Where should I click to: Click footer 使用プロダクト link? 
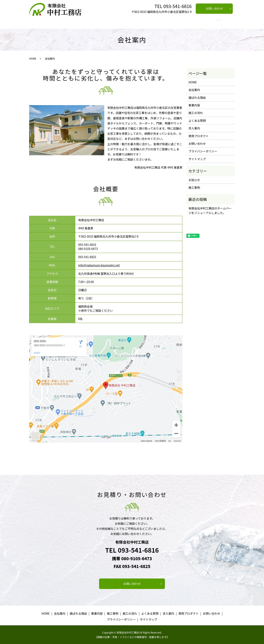pos(188,613)
